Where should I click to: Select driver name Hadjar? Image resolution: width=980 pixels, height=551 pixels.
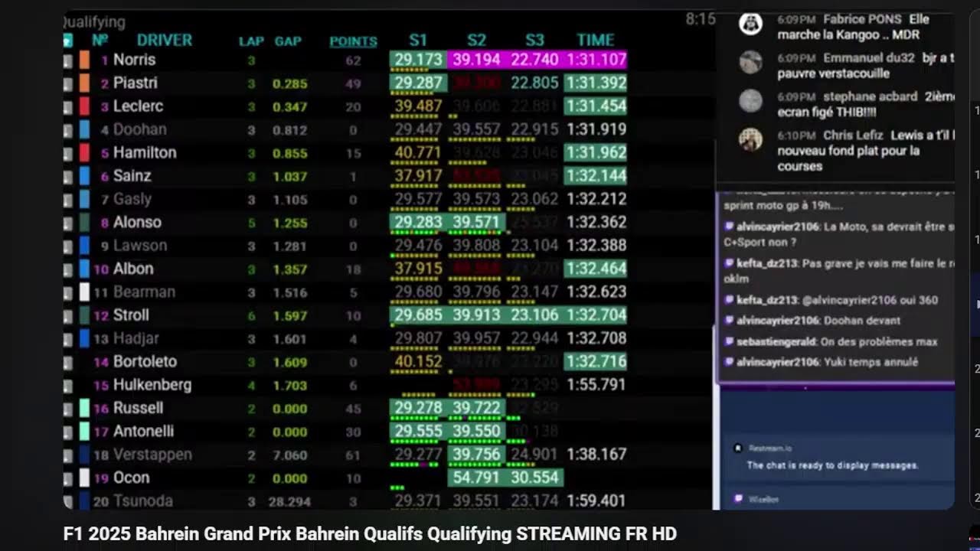[136, 338]
